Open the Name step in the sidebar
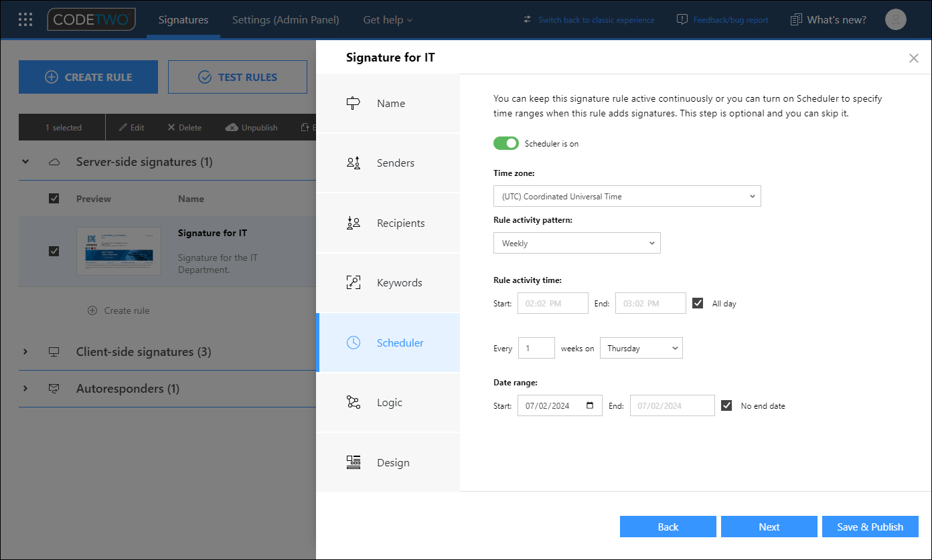 coord(353,103)
